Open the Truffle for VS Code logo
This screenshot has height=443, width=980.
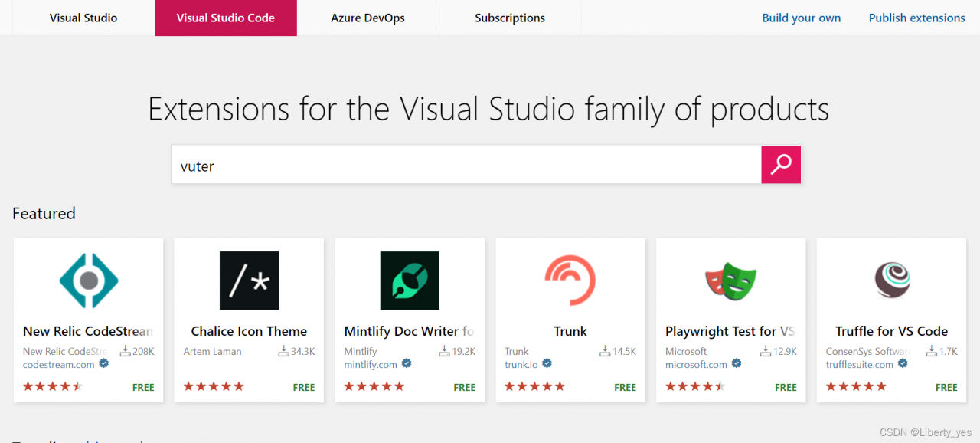[892, 281]
